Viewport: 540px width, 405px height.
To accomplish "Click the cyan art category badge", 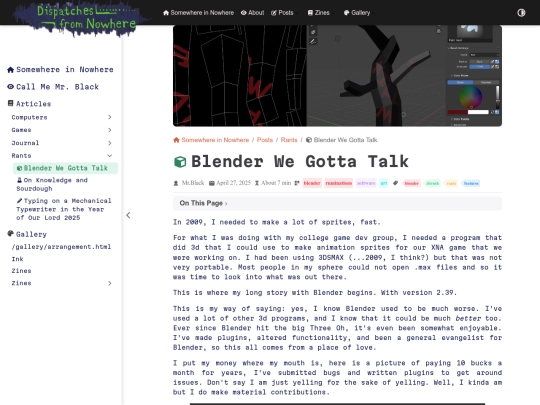I will 384,183.
